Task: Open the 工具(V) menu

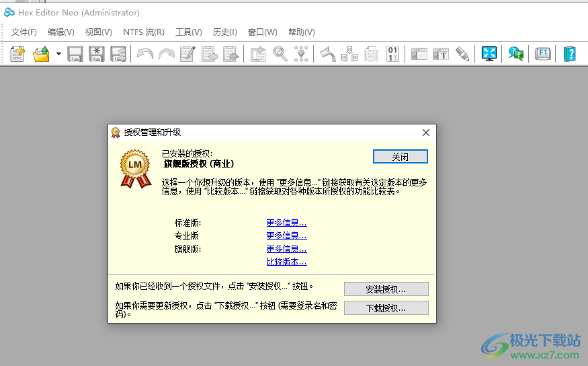Action: [189, 32]
